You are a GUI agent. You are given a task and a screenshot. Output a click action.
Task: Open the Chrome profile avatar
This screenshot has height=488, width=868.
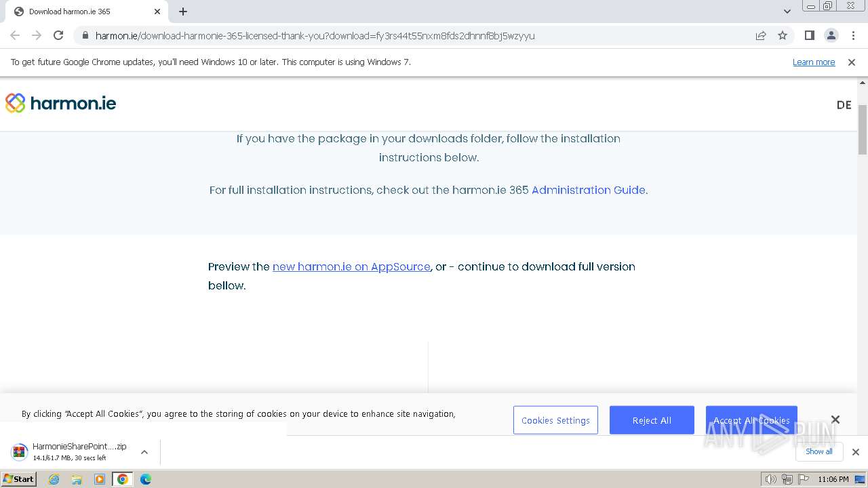831,35
